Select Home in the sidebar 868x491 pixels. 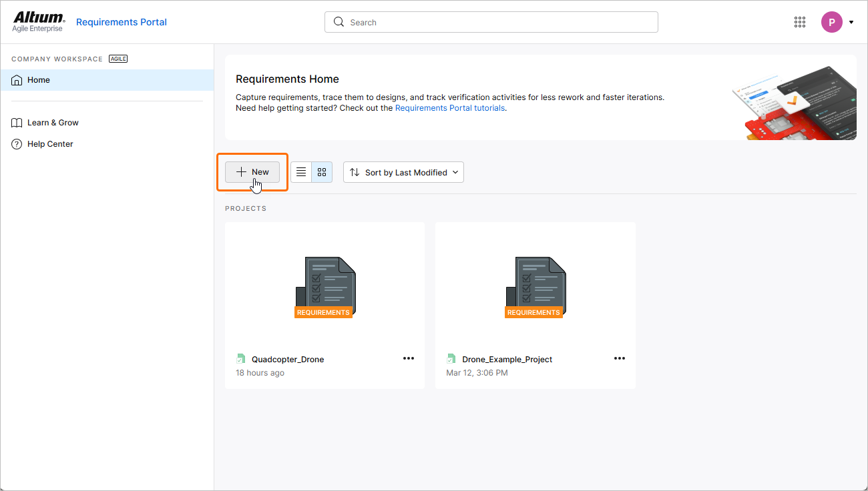point(39,80)
